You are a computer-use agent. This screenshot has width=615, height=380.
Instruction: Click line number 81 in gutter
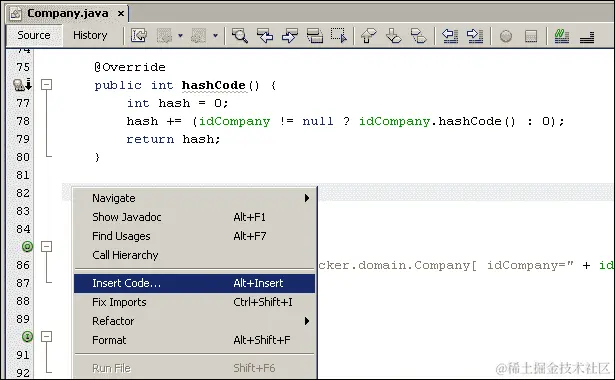coord(23,175)
